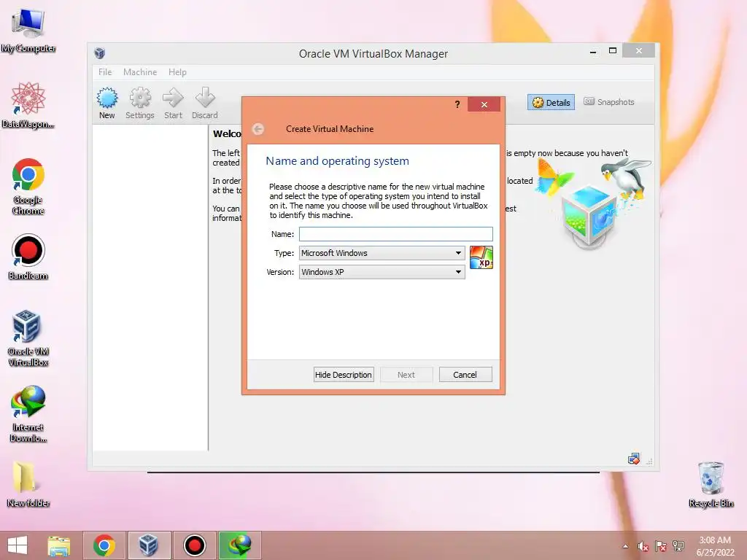
Task: Close the Create Virtual Machine dialog
Action: click(x=484, y=104)
